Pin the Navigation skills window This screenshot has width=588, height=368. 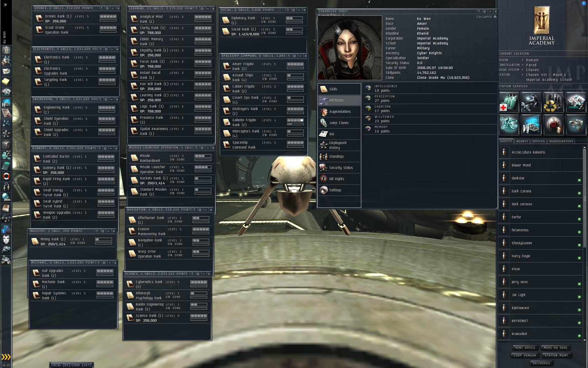point(200,210)
